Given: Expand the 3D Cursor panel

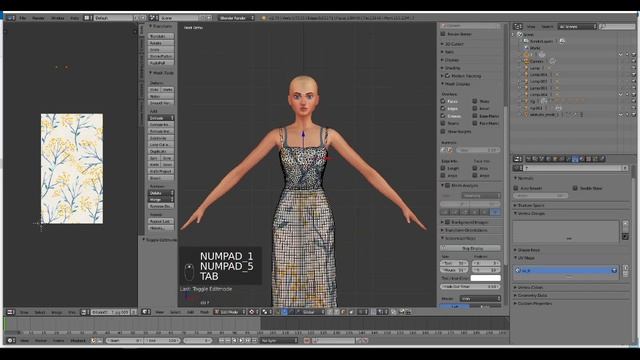Looking at the screenshot, I should tap(452, 44).
